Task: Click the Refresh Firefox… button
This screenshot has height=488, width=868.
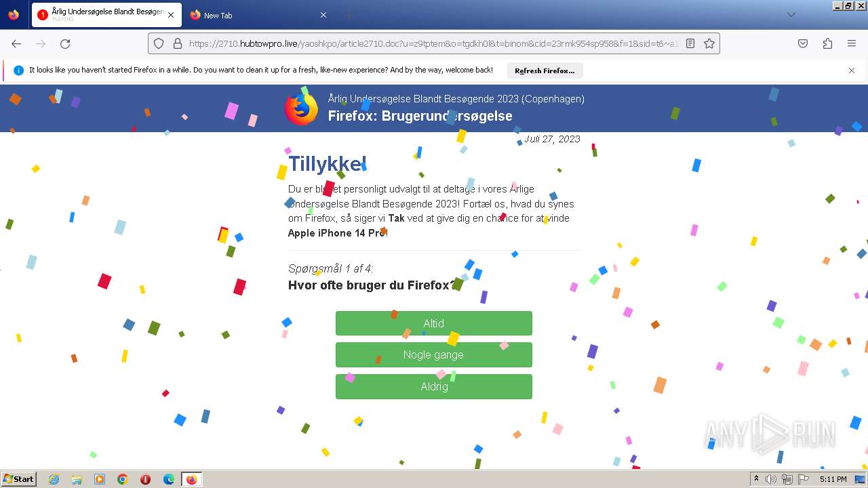Action: (545, 70)
